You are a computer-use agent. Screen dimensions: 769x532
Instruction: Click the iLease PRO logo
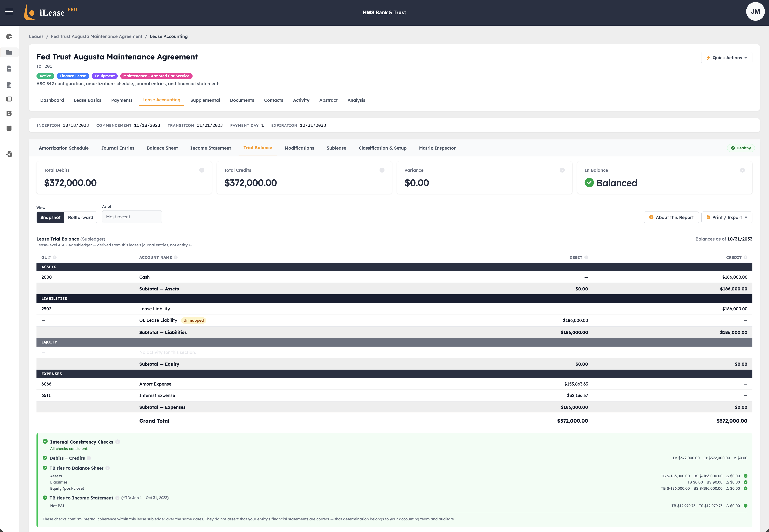[x=51, y=12]
